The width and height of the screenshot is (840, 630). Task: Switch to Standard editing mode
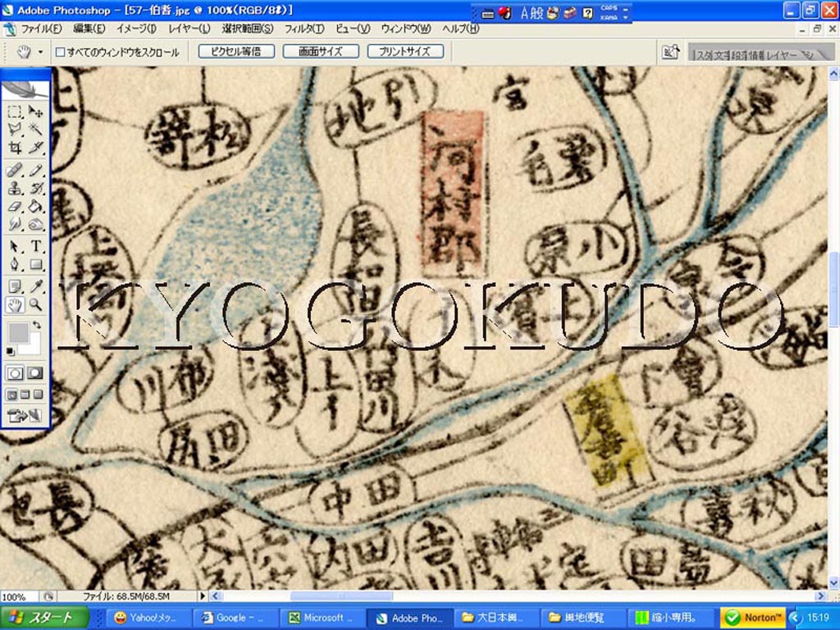tap(15, 373)
